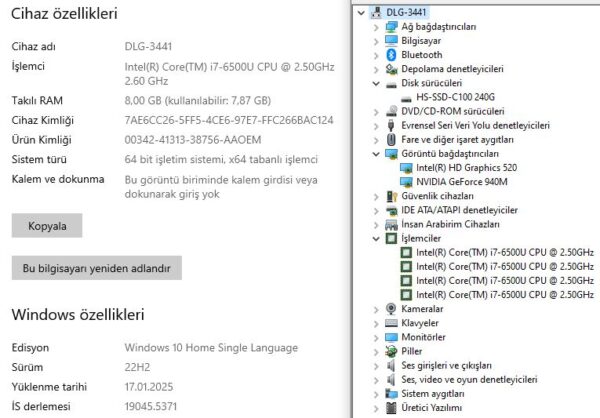Click the Piller battery icon
The height and width of the screenshot is (418, 600).
(x=391, y=352)
